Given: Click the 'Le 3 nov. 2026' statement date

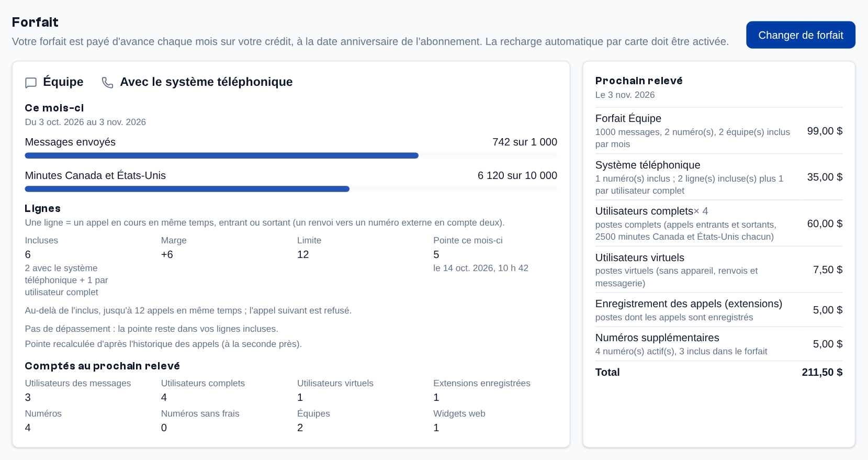Looking at the screenshot, I should tap(625, 95).
